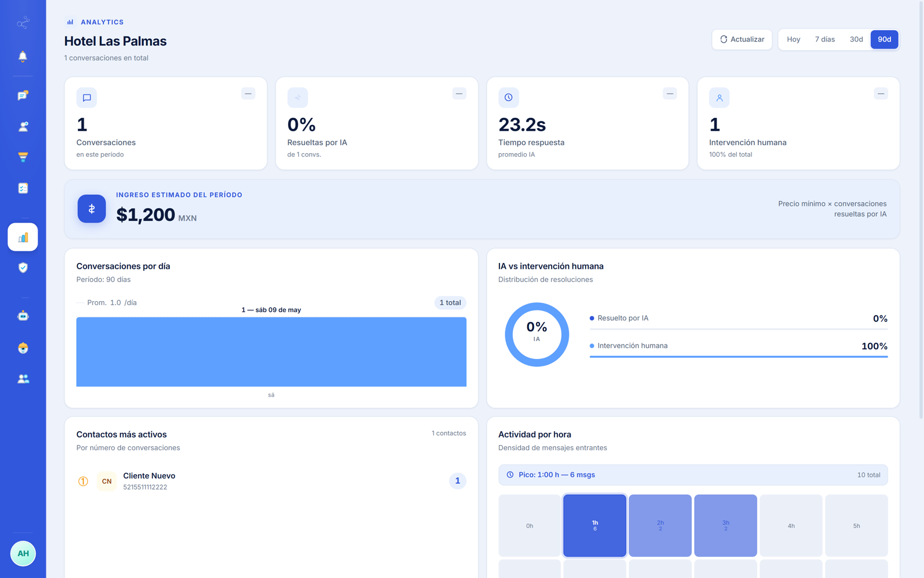This screenshot has height=578, width=924.
Task: Click the 1 total badge in the conversations chart
Action: click(450, 303)
